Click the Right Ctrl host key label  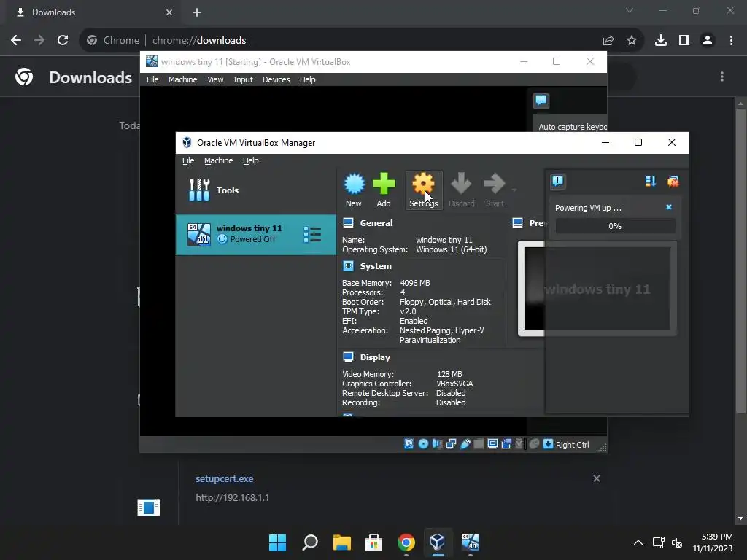[x=572, y=445]
